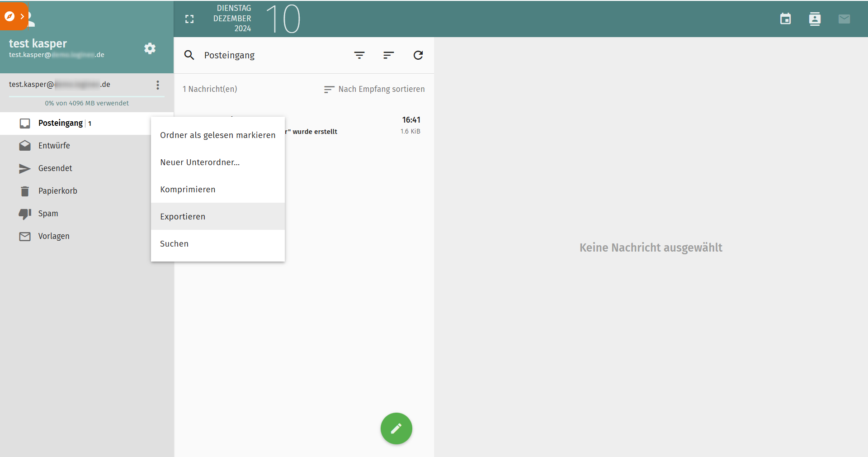Click the orange compass icon top left
Viewport: 868px width, 457px height.
coord(10,16)
